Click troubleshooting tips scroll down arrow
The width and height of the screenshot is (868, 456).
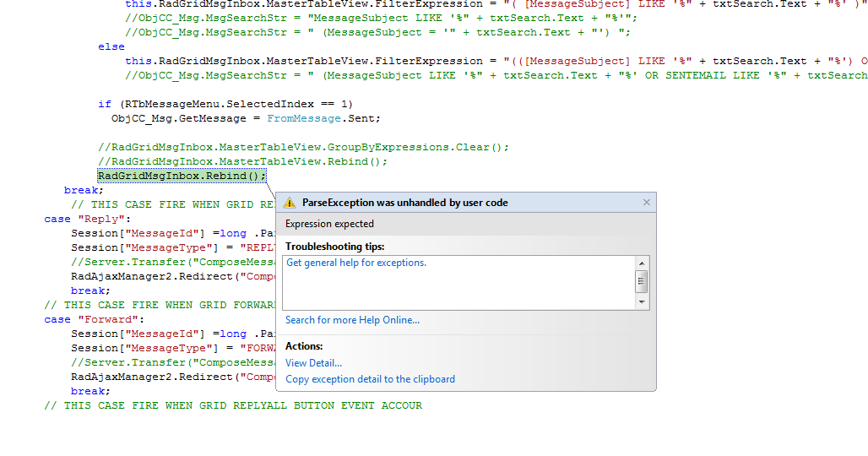point(642,302)
